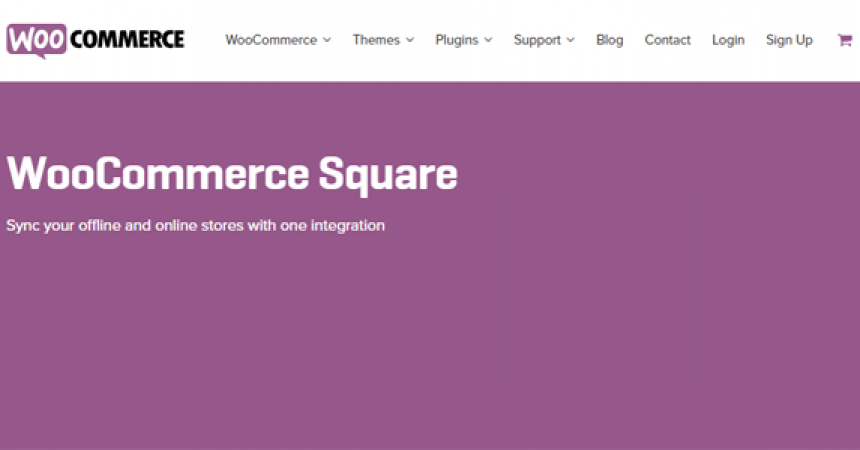The width and height of the screenshot is (860, 450).
Task: Open the Support nav item
Action: 537,40
